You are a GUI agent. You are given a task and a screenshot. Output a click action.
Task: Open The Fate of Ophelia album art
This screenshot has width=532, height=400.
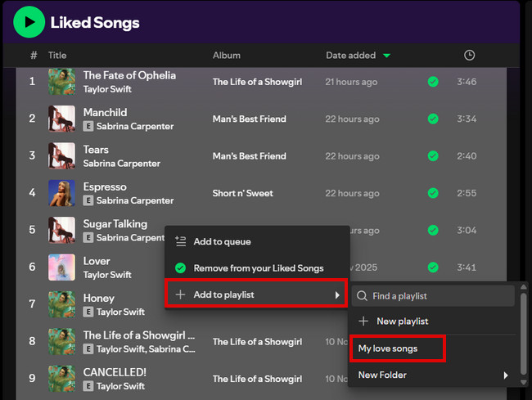point(61,82)
